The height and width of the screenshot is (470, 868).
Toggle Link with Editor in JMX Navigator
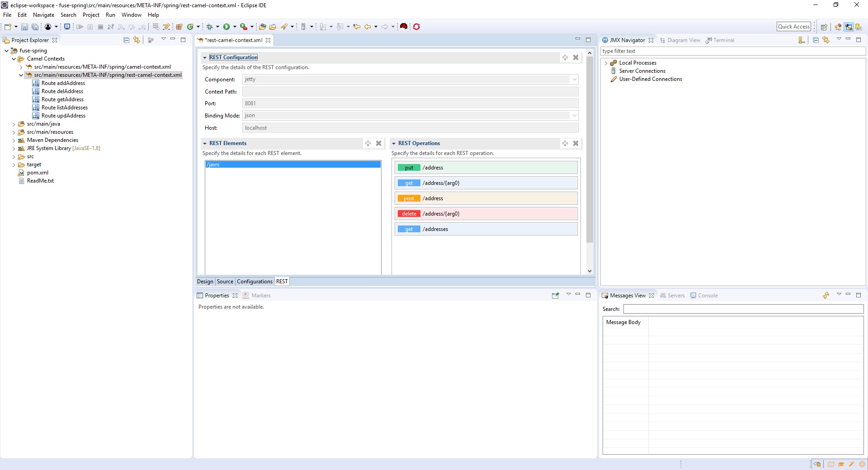(826, 40)
